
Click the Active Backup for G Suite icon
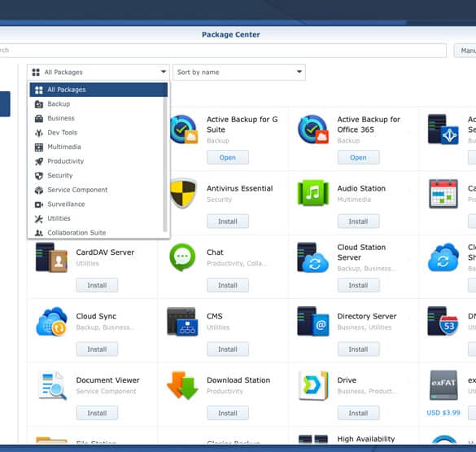(184, 129)
